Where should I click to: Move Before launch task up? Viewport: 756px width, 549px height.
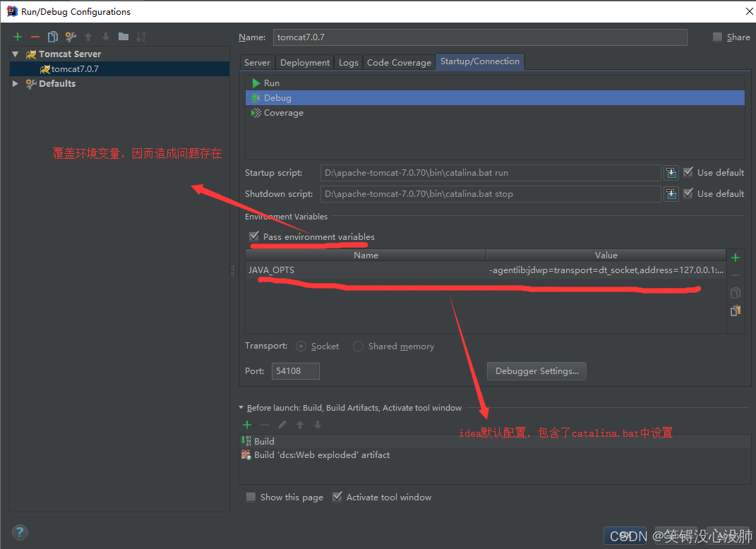pos(300,425)
